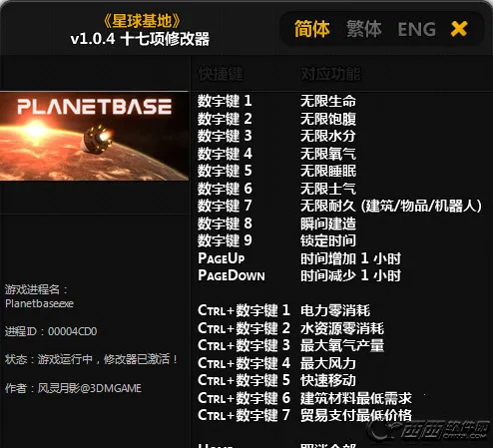This screenshot has width=493, height=448.
Task: Click hotkey label Ctrl+数字键 6
Action: 245,398
